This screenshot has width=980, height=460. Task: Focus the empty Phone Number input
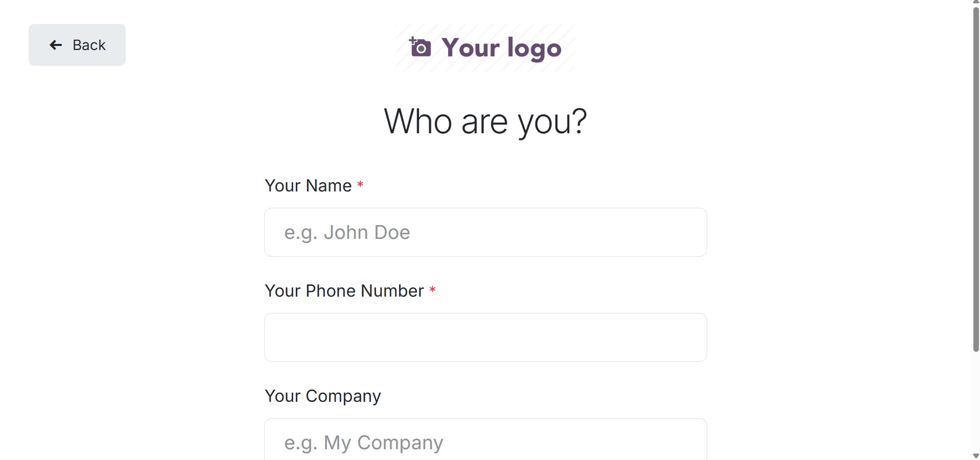coord(485,337)
